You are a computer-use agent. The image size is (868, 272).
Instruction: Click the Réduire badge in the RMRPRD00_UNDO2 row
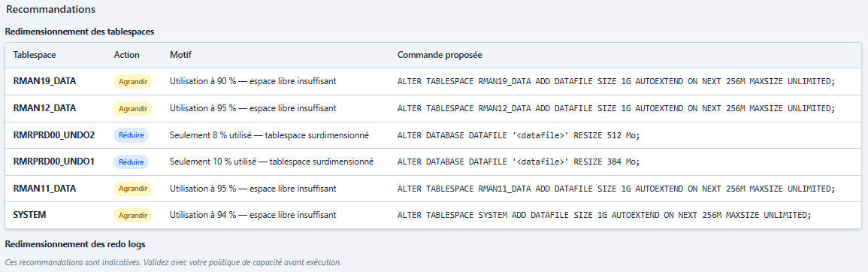point(132,135)
